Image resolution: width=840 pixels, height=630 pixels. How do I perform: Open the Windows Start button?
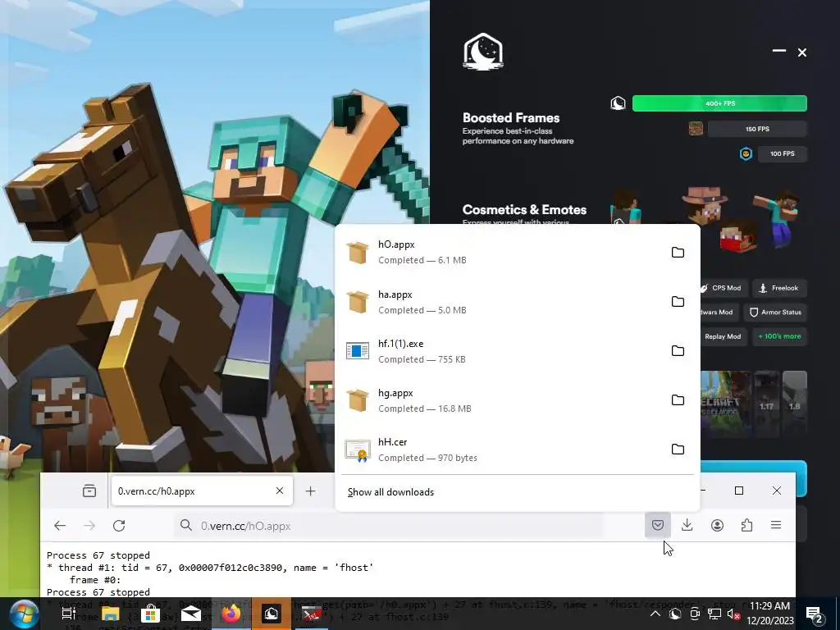(24, 614)
